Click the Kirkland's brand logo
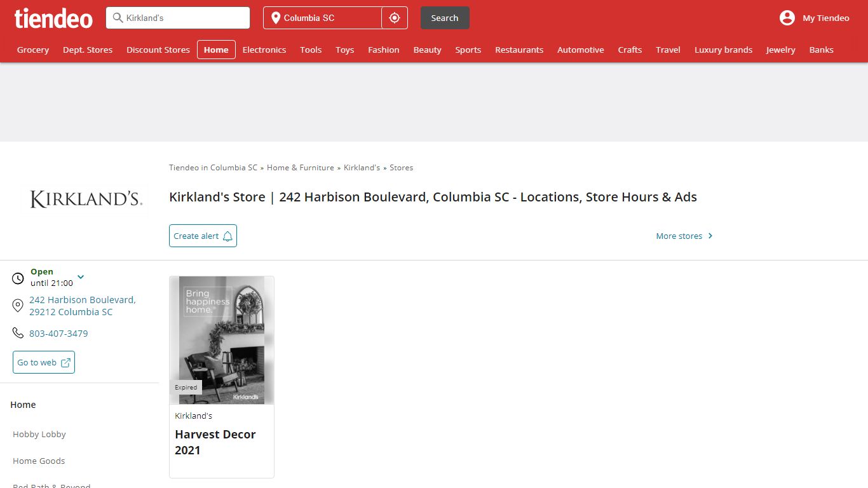Screen dimensions: 868x488 86,199
